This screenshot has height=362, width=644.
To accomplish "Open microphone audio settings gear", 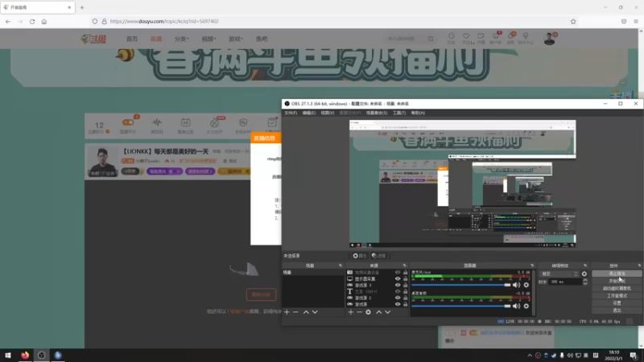I will (x=526, y=285).
